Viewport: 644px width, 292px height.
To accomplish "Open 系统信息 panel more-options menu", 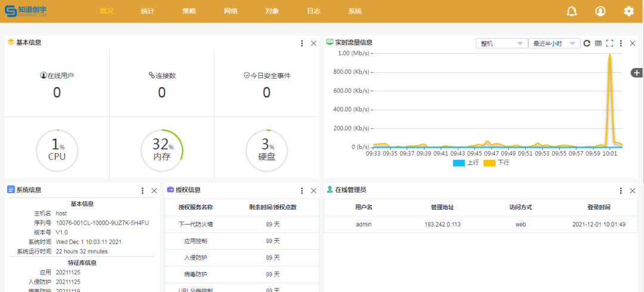I will [x=143, y=191].
